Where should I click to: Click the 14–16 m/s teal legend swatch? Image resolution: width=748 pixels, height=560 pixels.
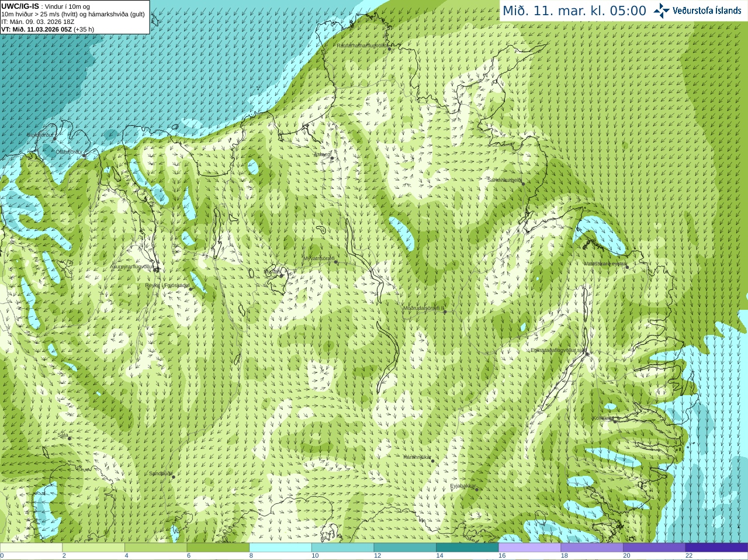(467, 548)
